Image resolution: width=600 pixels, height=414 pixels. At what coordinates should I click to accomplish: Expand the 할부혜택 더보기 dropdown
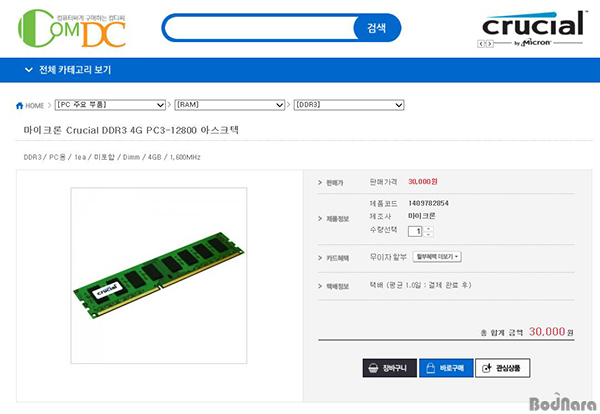437,257
